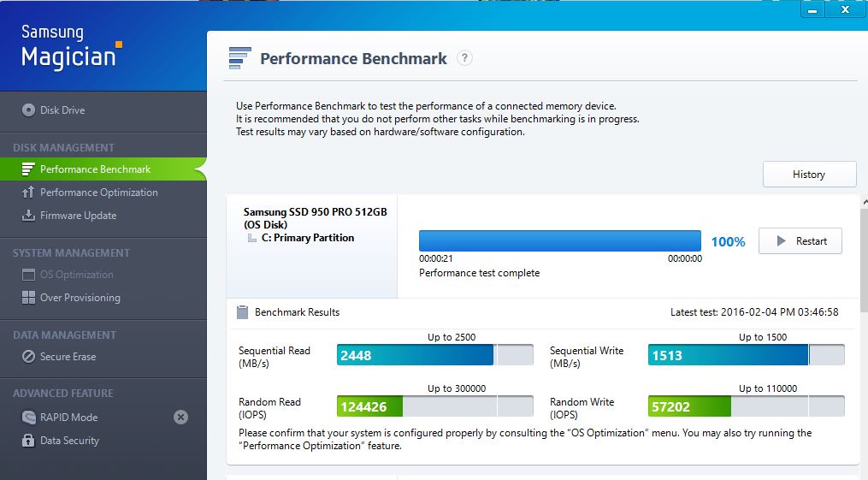Restart the performance test

click(x=800, y=241)
